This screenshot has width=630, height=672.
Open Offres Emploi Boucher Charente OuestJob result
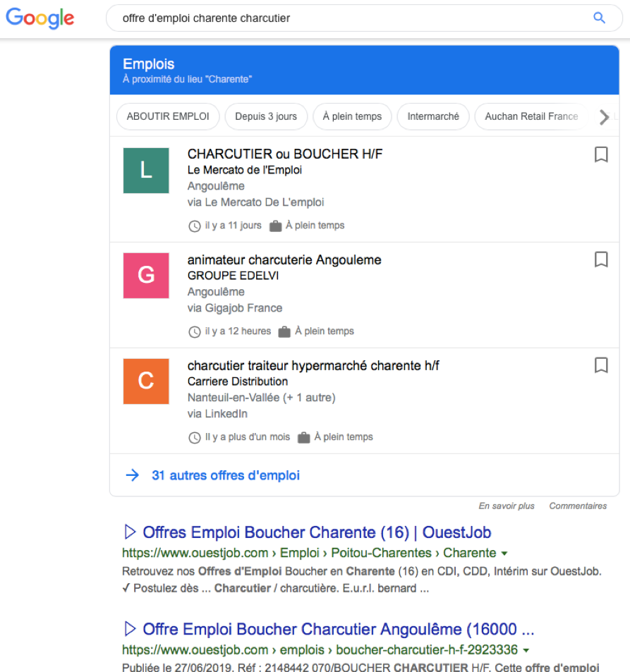tap(317, 532)
